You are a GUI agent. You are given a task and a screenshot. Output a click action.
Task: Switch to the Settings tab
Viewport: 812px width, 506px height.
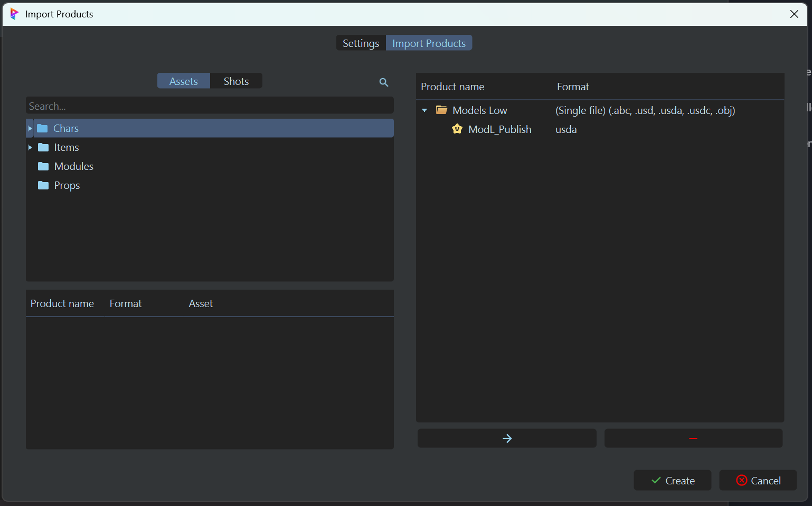pos(361,43)
